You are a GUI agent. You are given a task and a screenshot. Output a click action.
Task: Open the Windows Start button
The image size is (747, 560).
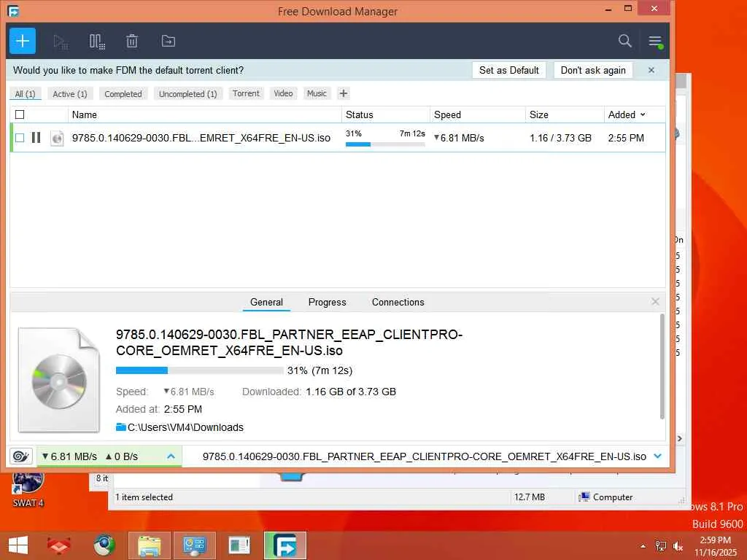coord(18,545)
